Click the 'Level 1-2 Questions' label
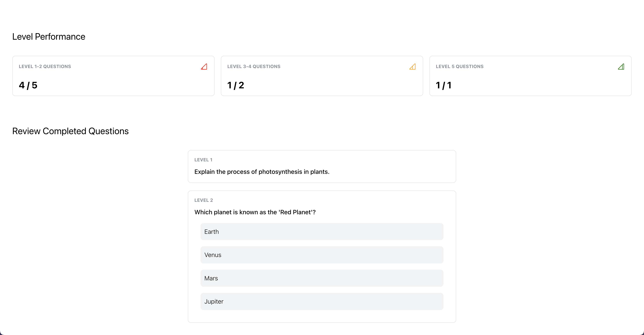 tap(45, 67)
